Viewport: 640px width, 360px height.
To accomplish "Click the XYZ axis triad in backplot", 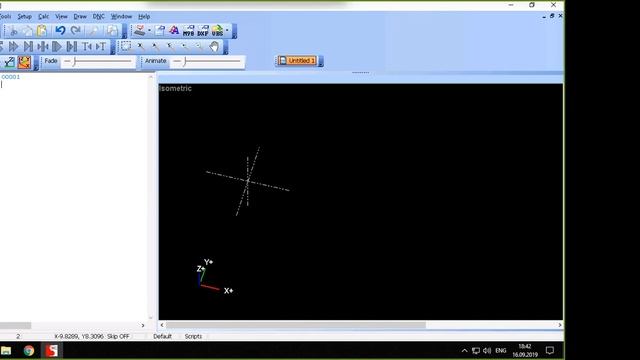I will pyautogui.click(x=215, y=277).
